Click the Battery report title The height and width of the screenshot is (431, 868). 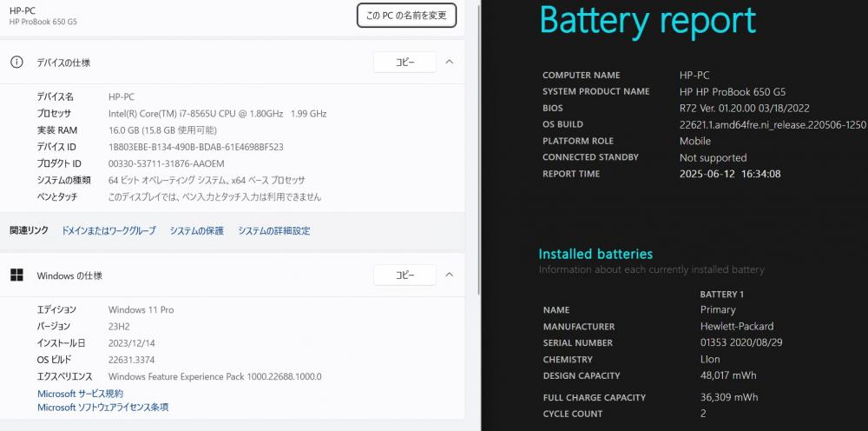pyautogui.click(x=648, y=21)
